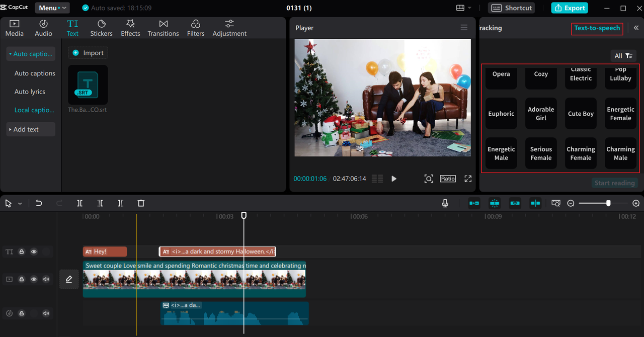
Task: Click the Start reading button
Action: 614,183
